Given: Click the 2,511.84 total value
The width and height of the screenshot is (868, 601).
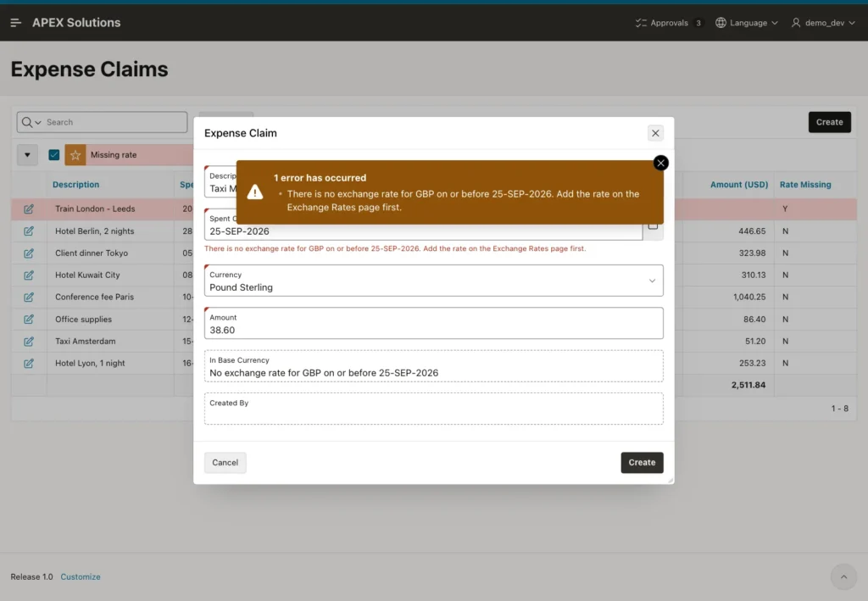Looking at the screenshot, I should click(748, 385).
